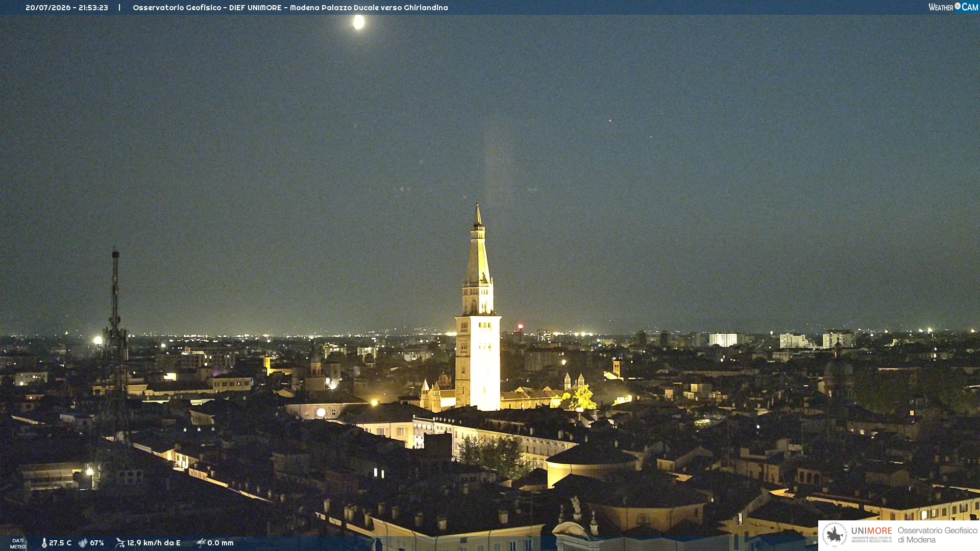Click the UNIMORE university seal logo

[x=835, y=535]
